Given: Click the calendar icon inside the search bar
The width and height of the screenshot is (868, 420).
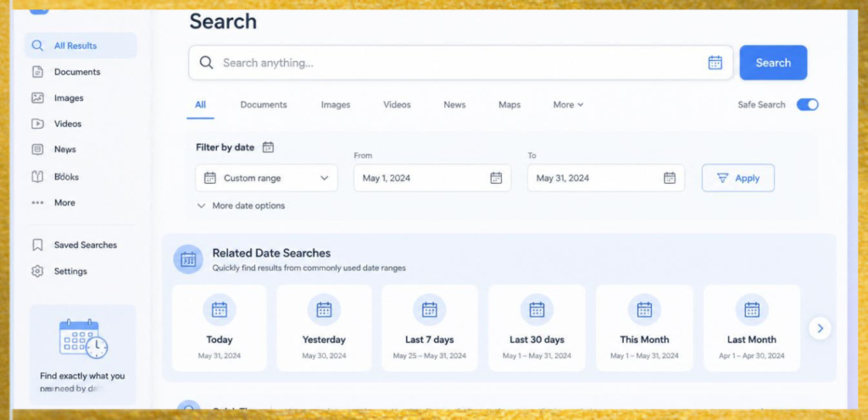Looking at the screenshot, I should coord(715,63).
